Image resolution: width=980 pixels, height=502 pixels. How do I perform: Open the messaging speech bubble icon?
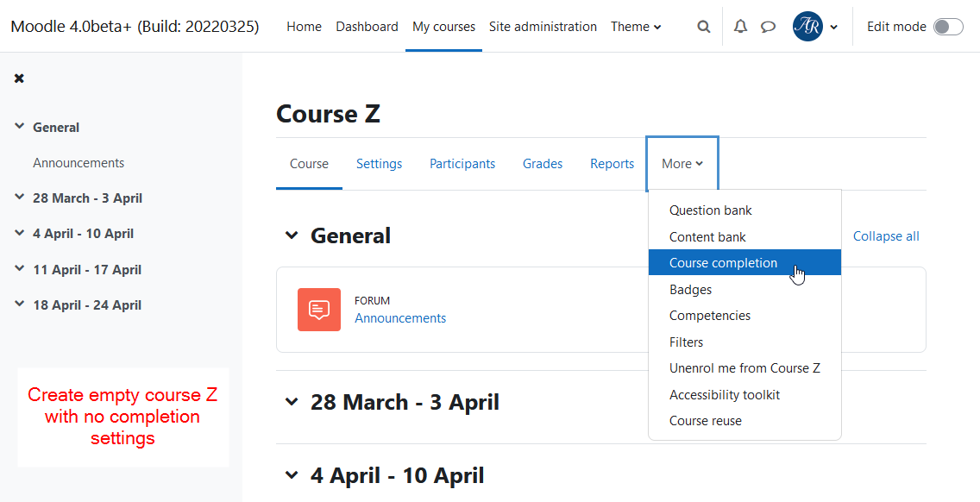click(768, 27)
